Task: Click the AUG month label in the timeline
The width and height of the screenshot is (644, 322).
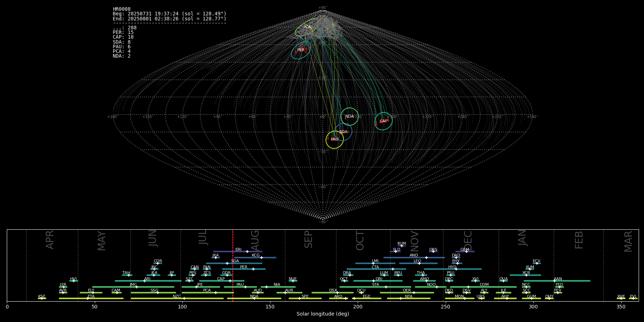Action: point(255,240)
